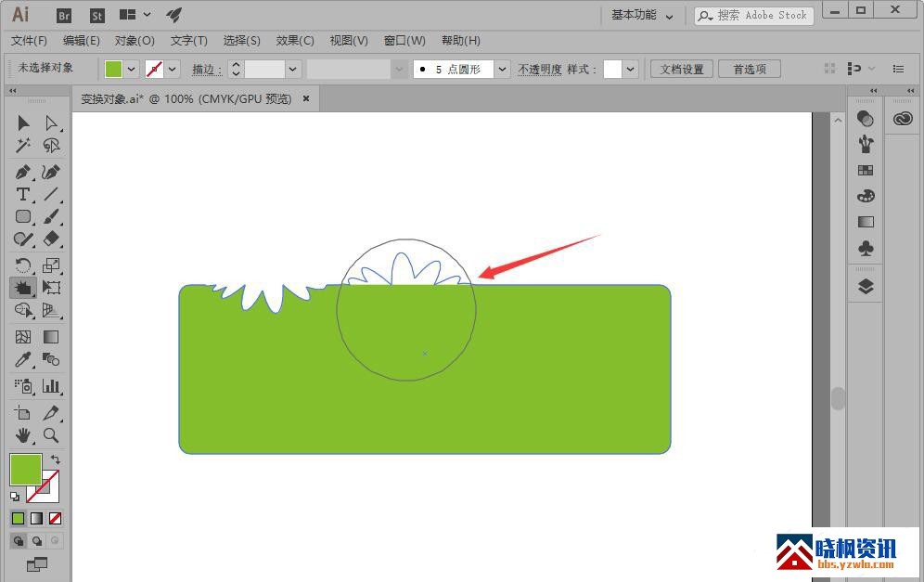Viewport: 924px width, 582px height.
Task: Select the Selection tool arrow
Action: coord(23,123)
